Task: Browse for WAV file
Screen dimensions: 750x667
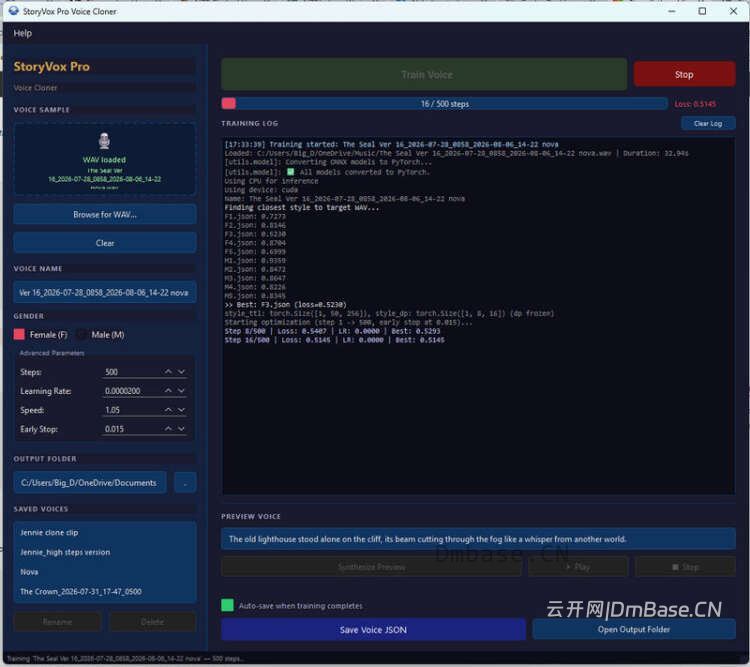Action: point(105,214)
